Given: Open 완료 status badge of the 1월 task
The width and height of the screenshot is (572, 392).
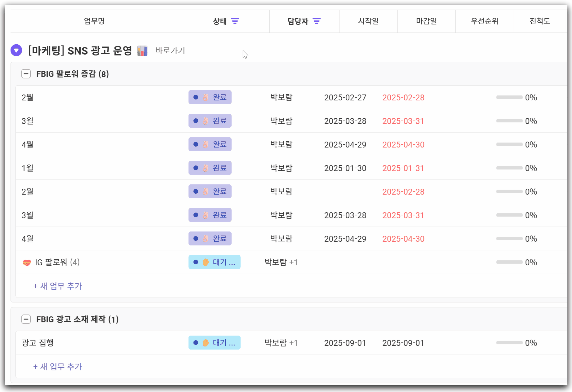Looking at the screenshot, I should (x=210, y=168).
